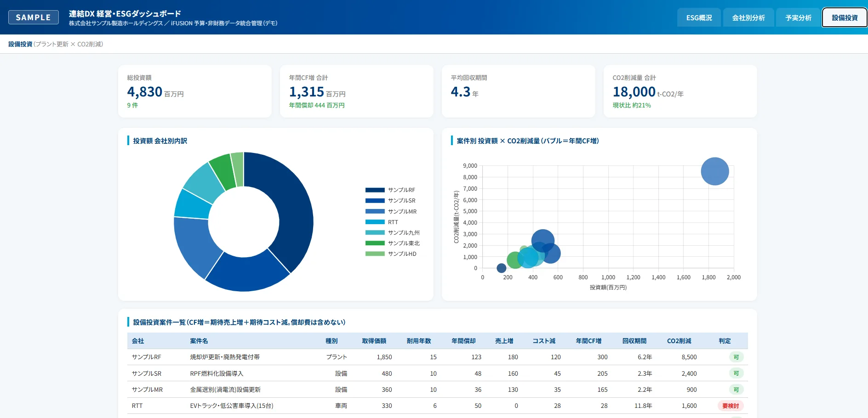Toggle サンプル九州 legend item

(393, 232)
